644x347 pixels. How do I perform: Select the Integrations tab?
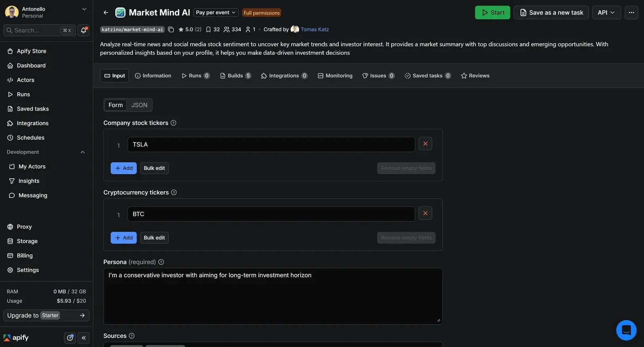[x=284, y=76]
